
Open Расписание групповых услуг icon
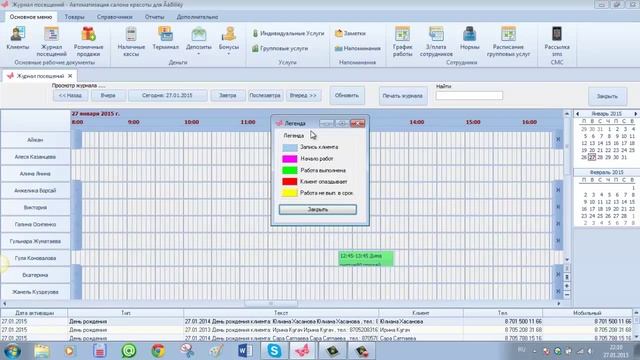point(508,41)
